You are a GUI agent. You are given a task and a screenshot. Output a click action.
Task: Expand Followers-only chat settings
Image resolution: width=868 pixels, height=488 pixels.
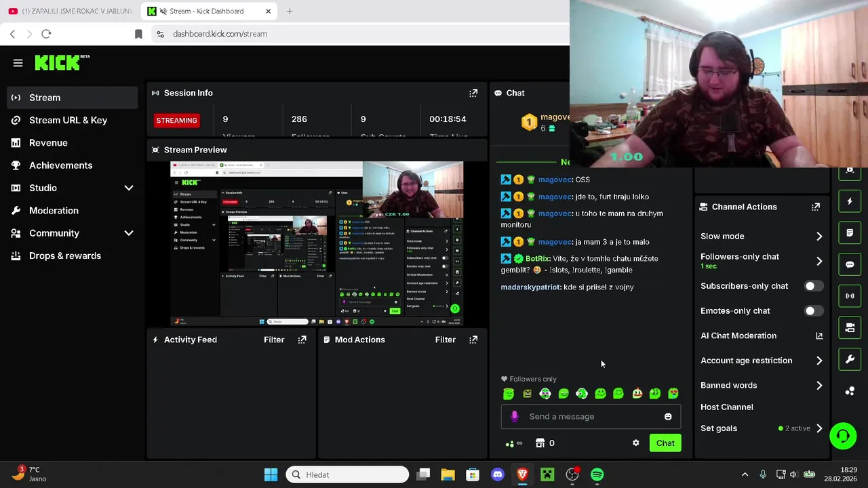tap(819, 261)
